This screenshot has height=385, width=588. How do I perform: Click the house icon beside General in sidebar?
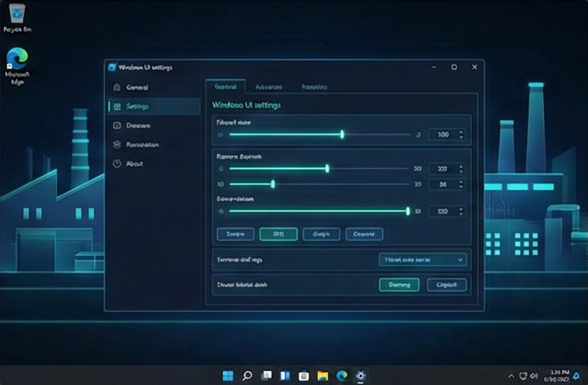coord(117,87)
